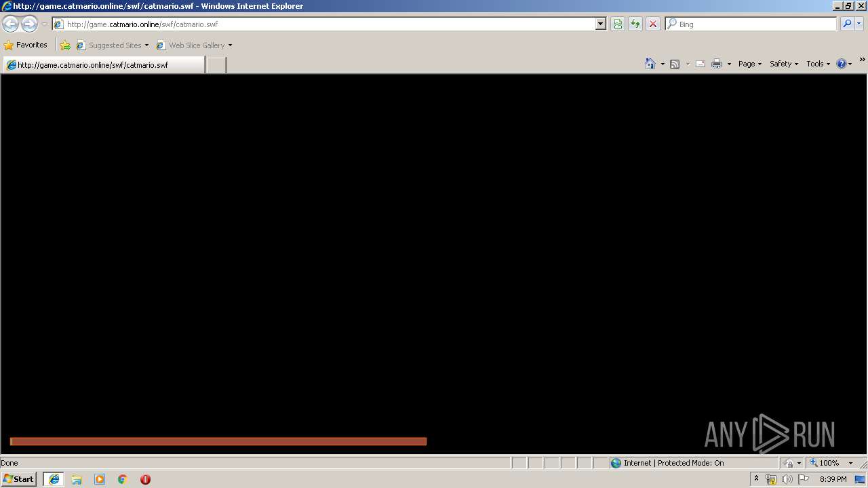Viewport: 868px width, 488px height.
Task: Click the address bar URL field
Action: coord(325,24)
